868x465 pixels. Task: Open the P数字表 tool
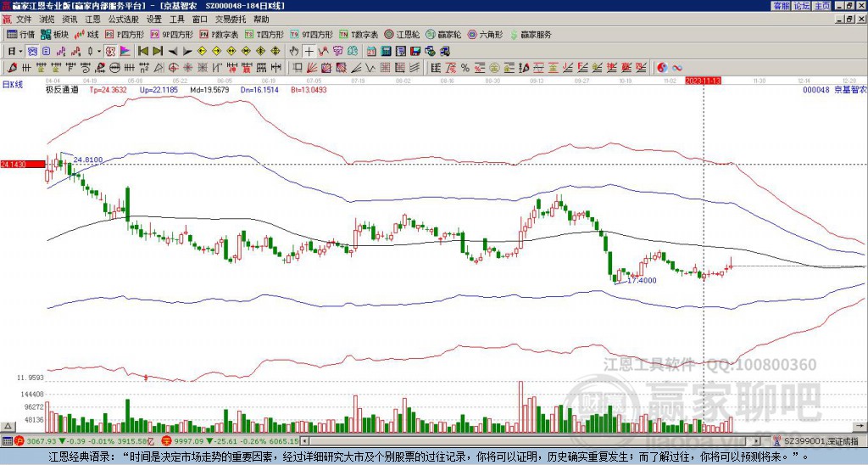(x=219, y=34)
